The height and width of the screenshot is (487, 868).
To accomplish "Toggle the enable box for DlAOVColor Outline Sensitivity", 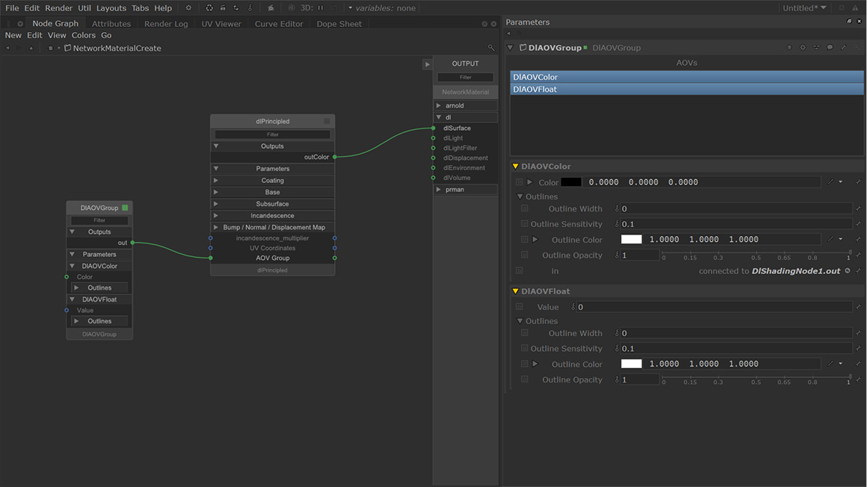I will (525, 224).
